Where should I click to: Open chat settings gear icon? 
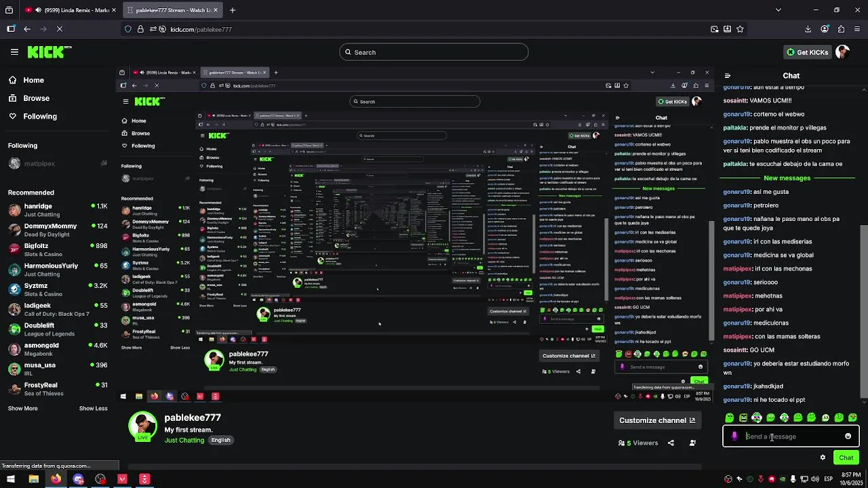pyautogui.click(x=823, y=457)
